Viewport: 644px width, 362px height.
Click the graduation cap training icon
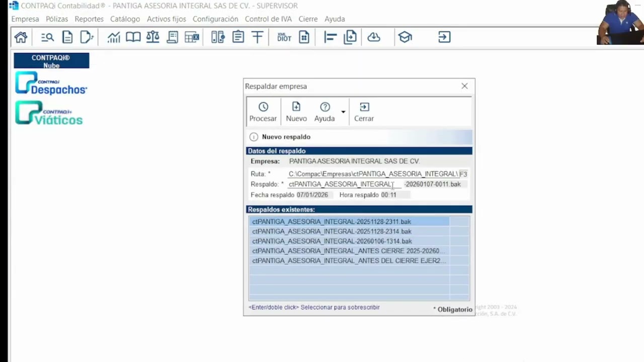[x=405, y=37]
